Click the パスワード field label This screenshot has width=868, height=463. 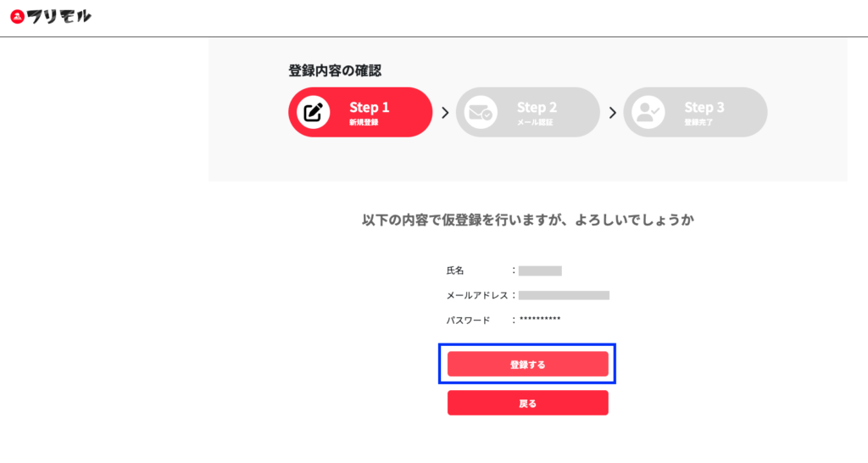(x=468, y=320)
